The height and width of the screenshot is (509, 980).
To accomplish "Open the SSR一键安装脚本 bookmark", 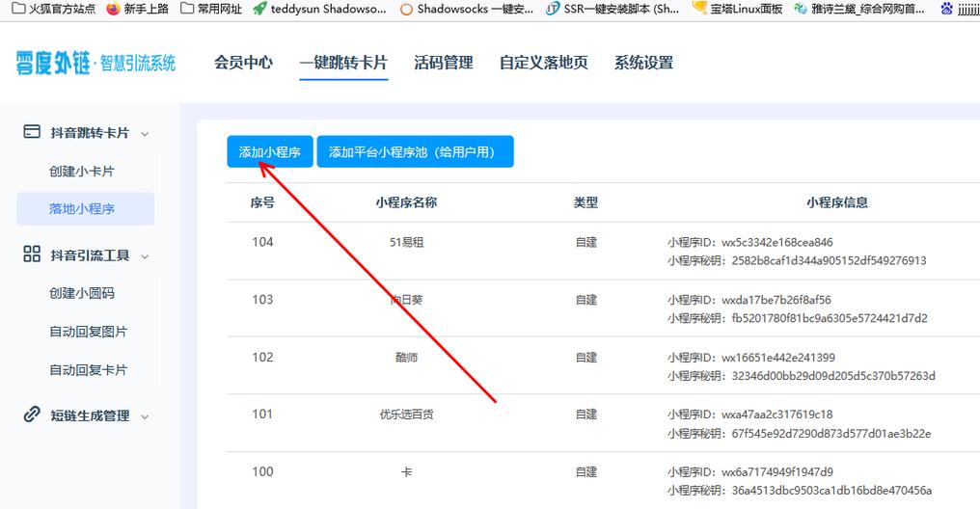I will click(x=612, y=9).
